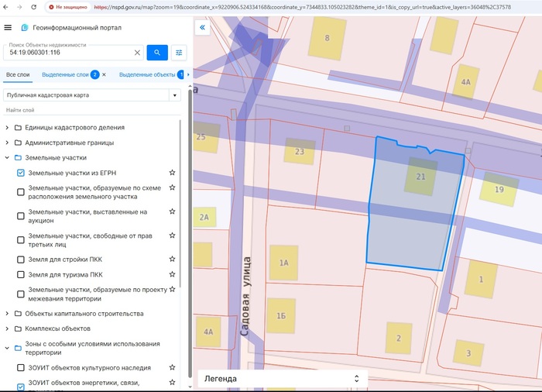542x392 pixels.
Task: Collapse Зоны с особыми условиями folder
Action: pos(7,348)
